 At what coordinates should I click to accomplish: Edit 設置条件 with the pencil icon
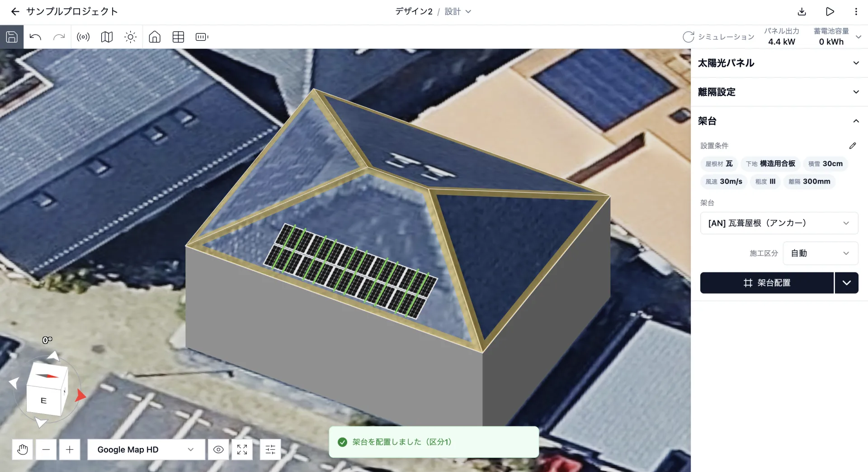tap(853, 146)
